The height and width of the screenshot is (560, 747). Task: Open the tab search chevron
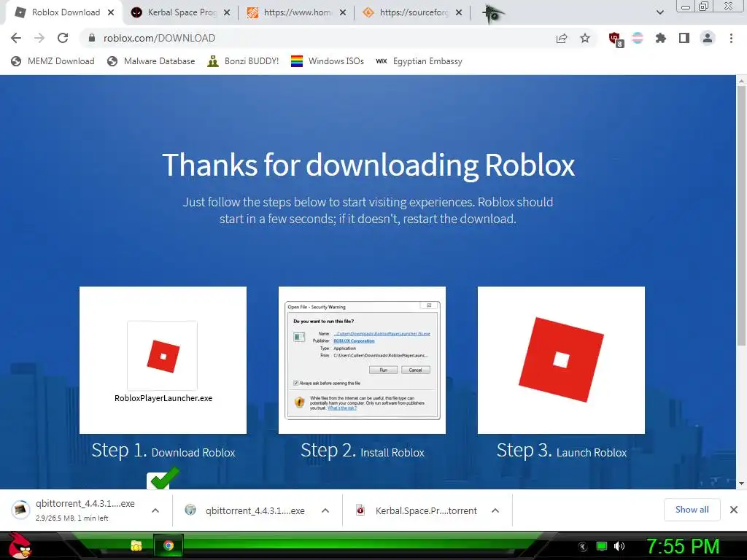659,12
